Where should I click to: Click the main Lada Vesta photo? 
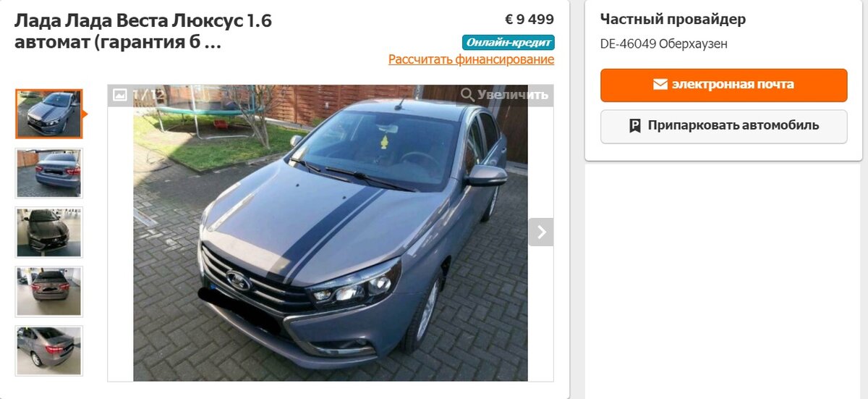tap(331, 233)
